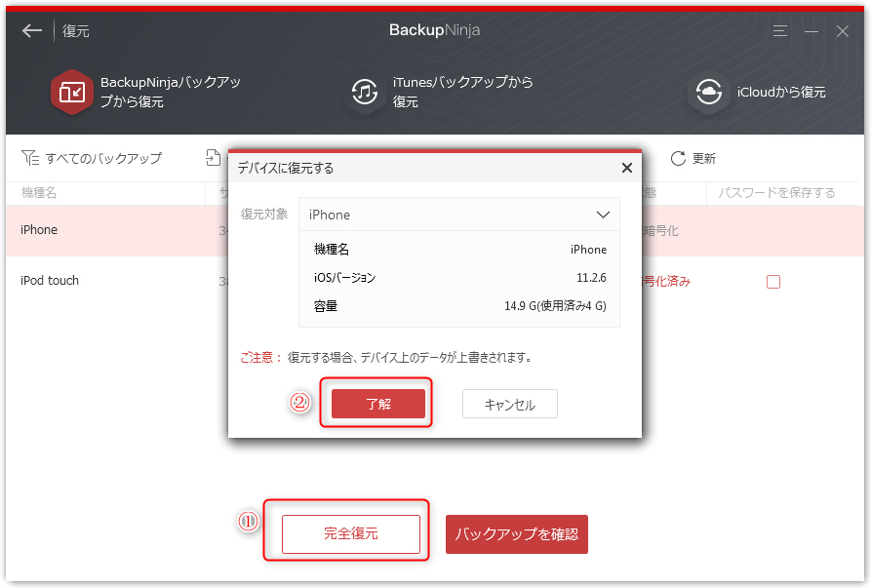Click the 暗号化 status in iPhone row
Screen dimensions: 871x588
[660, 230]
